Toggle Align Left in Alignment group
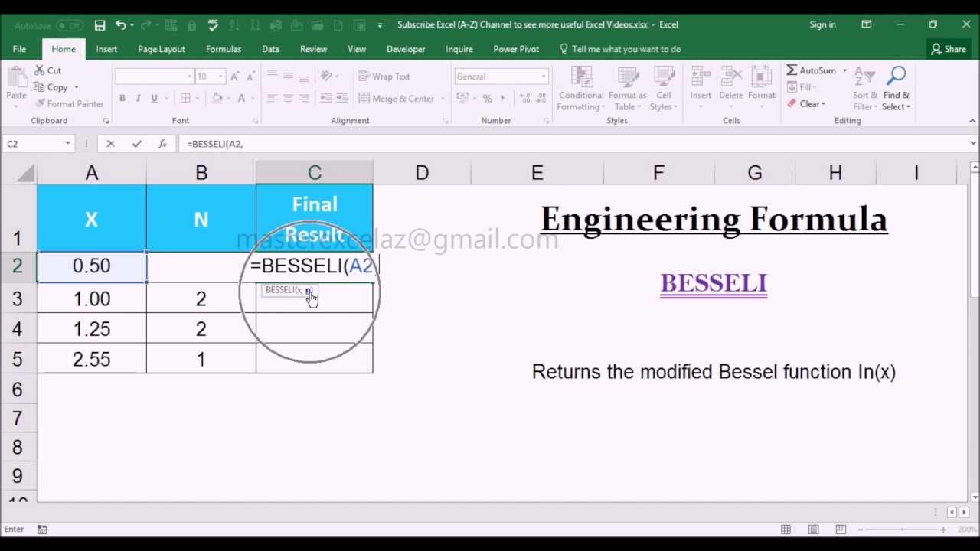This screenshot has height=551, width=980. tap(272, 98)
